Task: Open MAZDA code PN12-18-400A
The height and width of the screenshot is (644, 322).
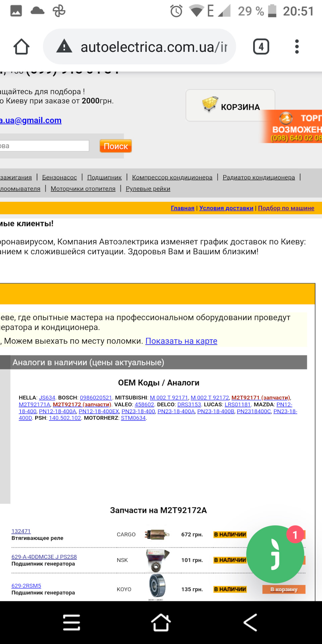Action: pos(58,411)
